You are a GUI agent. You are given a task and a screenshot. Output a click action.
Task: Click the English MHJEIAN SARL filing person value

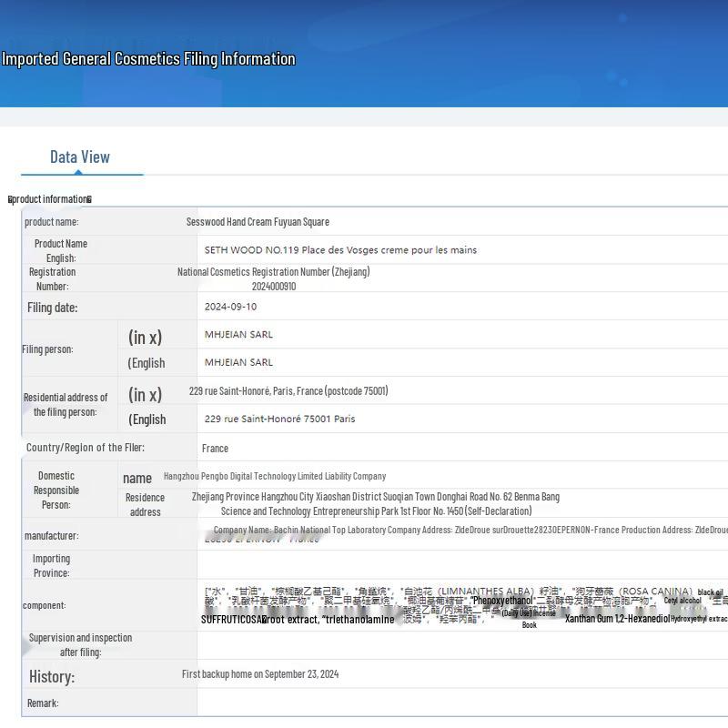[x=238, y=363]
